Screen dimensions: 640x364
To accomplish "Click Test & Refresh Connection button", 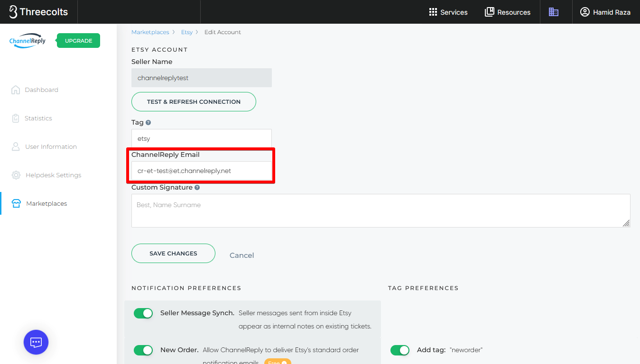I will [194, 102].
